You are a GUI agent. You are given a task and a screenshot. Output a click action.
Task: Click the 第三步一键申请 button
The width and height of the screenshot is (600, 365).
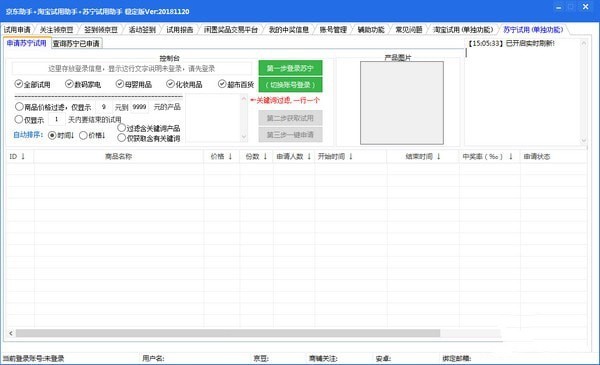(290, 135)
